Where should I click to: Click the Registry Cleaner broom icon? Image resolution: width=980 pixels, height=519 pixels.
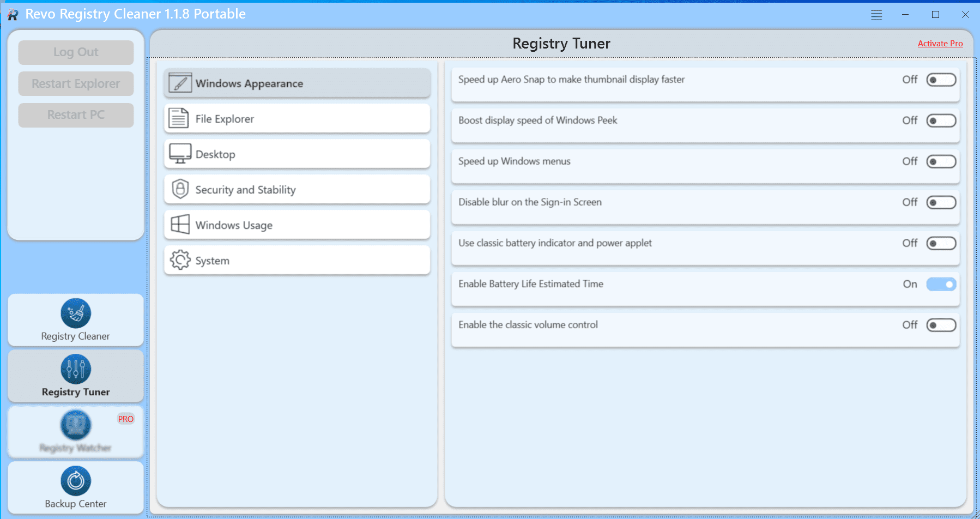(76, 313)
